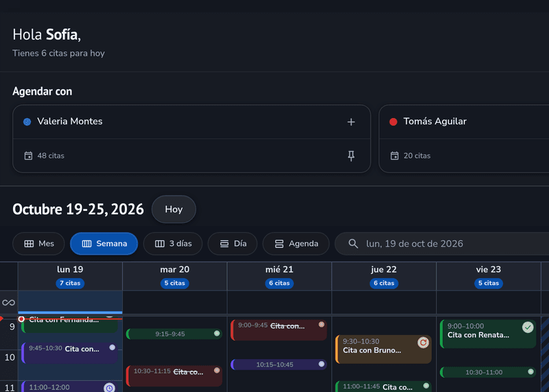
Task: Open Monday 11:00–12:00 appointment
Action: click(x=70, y=387)
